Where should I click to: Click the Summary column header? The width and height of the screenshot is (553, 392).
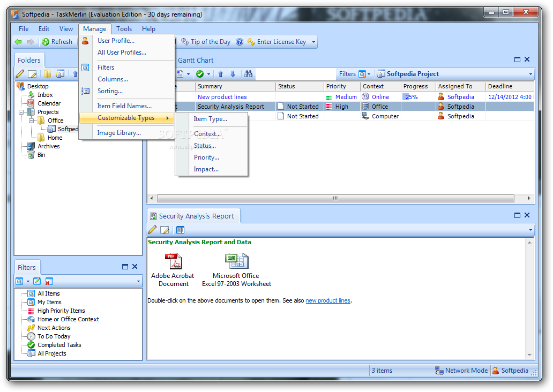click(x=235, y=86)
